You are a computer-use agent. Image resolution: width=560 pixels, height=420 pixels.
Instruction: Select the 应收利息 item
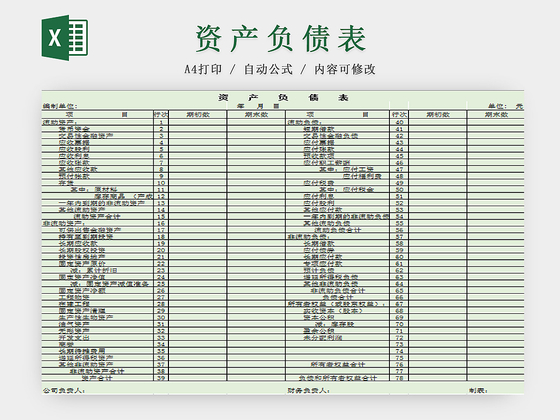pos(74,156)
